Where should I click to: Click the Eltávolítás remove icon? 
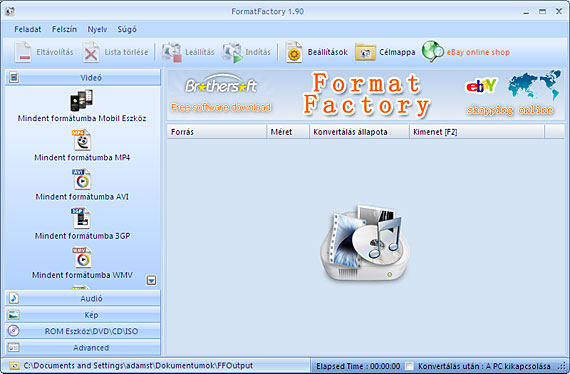click(x=23, y=52)
